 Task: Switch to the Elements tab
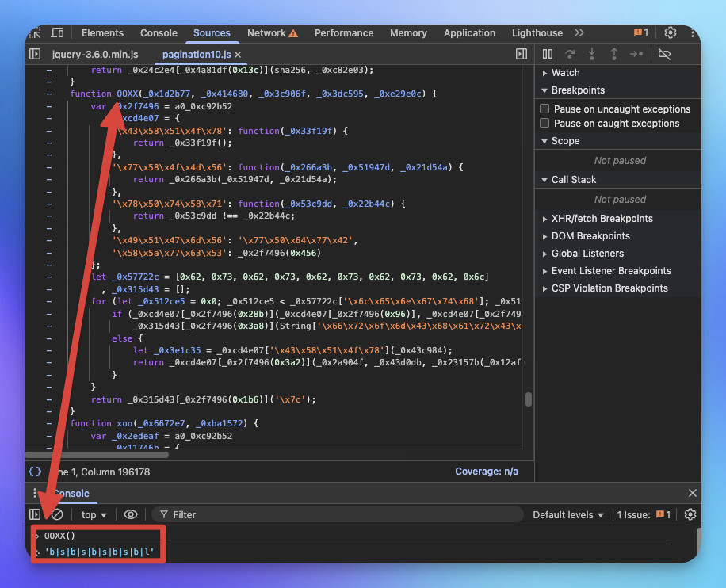(102, 32)
